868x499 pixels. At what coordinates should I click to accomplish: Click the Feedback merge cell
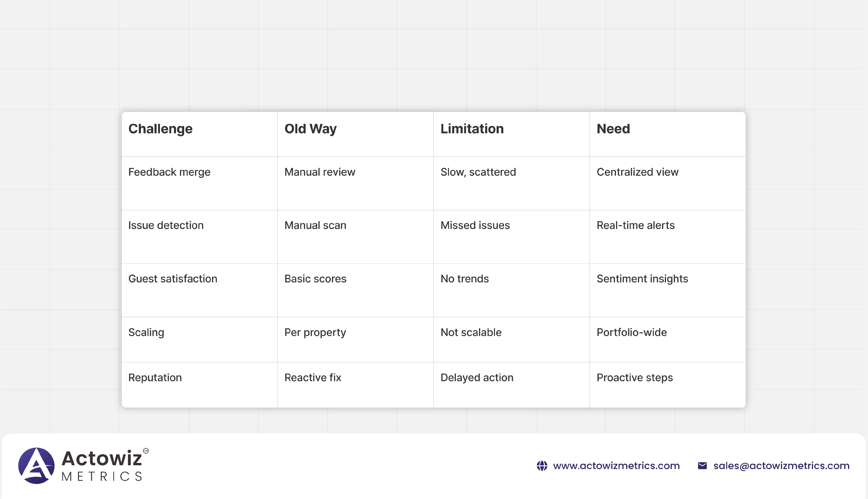(x=169, y=172)
